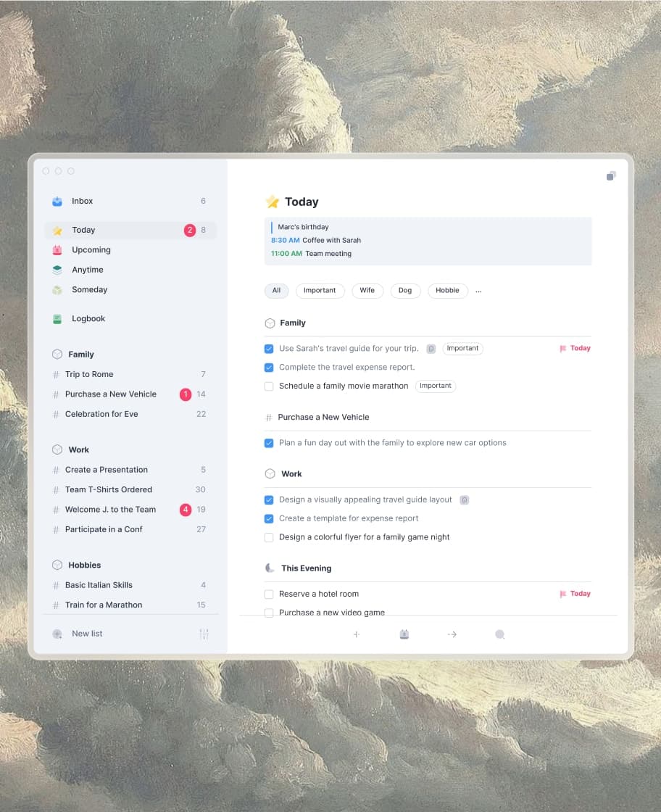Open the Trip to Rome project
This screenshot has height=812, width=661.
click(x=130, y=374)
